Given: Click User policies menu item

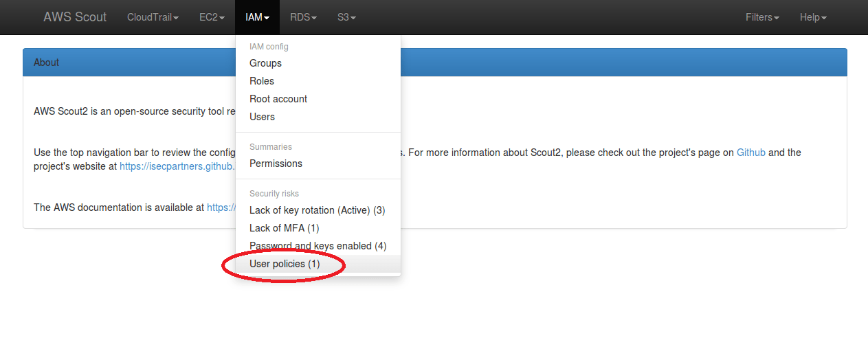Looking at the screenshot, I should coord(285,264).
